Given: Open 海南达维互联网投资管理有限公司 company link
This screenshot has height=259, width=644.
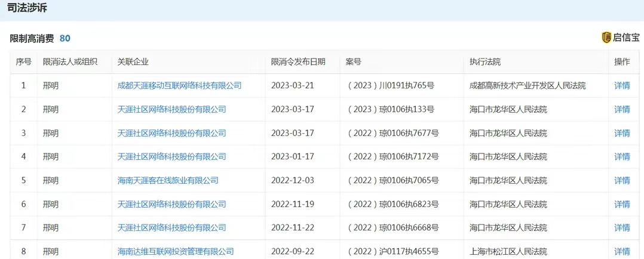Looking at the screenshot, I should (176, 252).
